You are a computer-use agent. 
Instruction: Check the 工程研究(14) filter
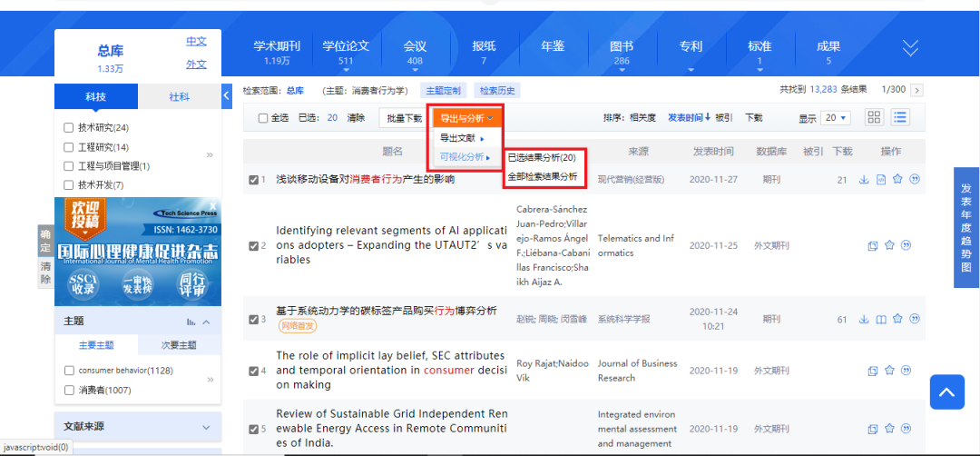(69, 148)
